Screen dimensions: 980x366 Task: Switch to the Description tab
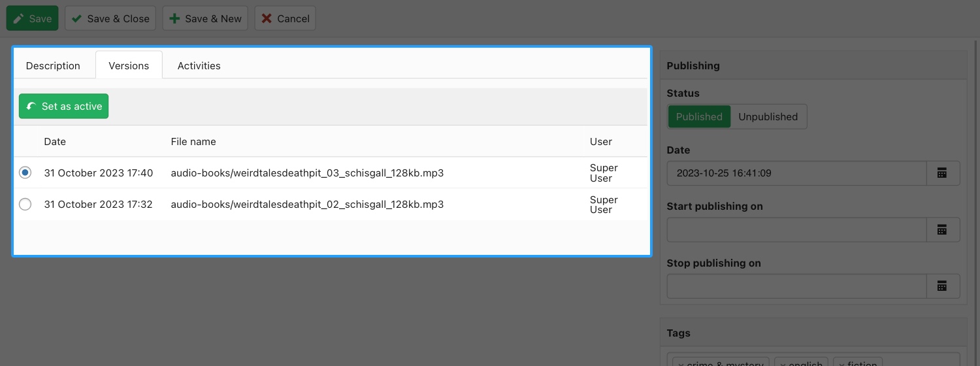click(x=53, y=65)
